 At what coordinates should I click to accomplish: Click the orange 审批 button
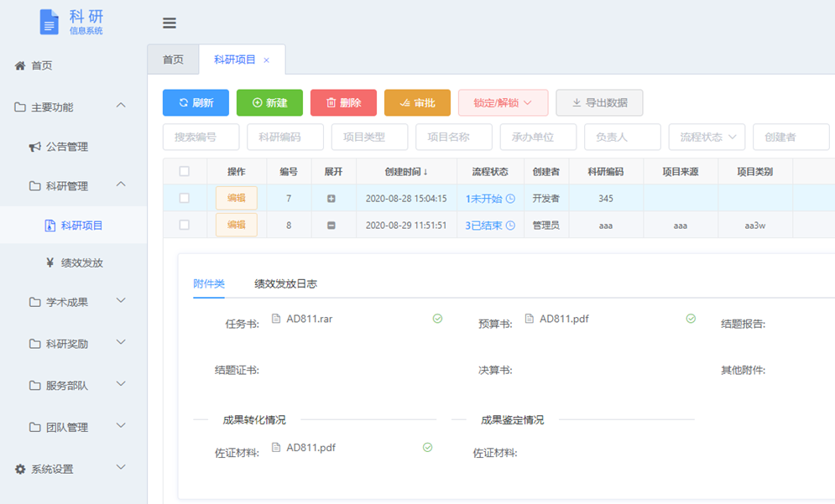pos(418,102)
